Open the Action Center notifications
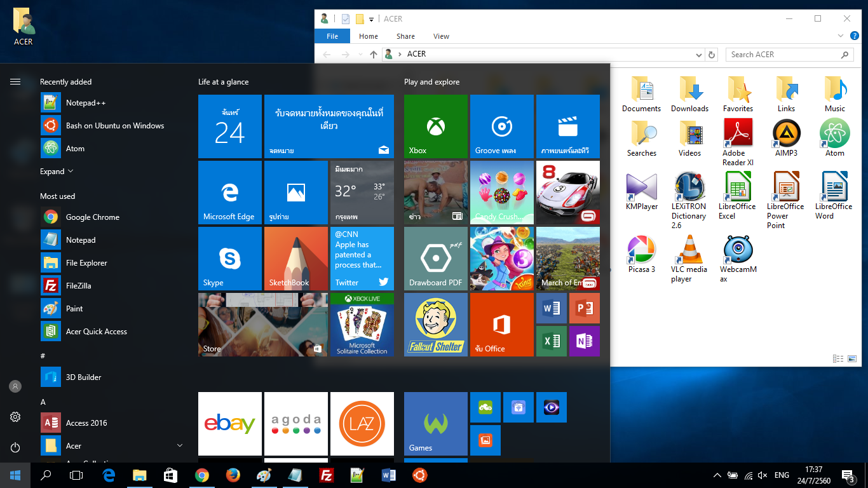868x488 pixels. coord(848,475)
